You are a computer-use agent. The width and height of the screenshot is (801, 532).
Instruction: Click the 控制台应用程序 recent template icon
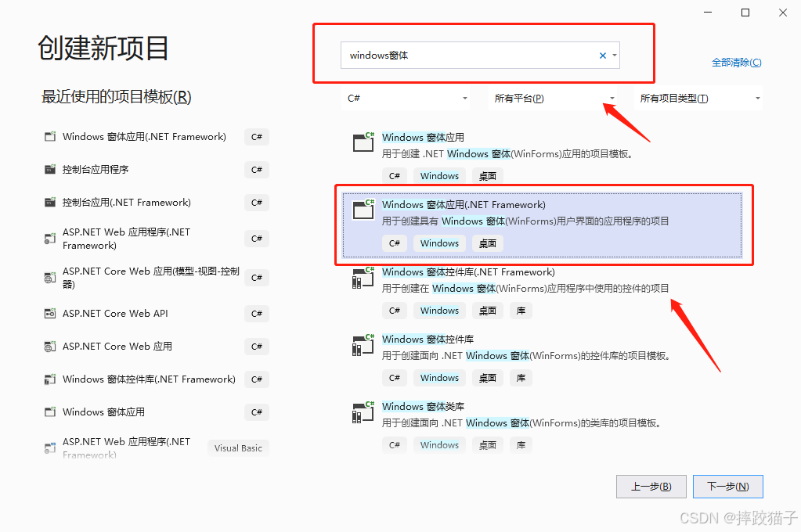[x=50, y=170]
